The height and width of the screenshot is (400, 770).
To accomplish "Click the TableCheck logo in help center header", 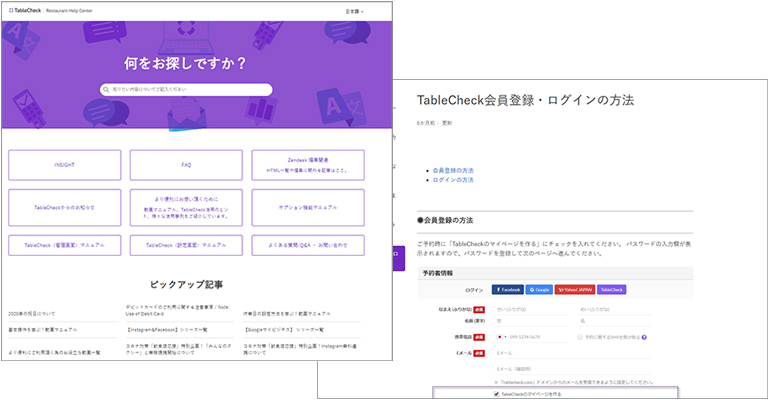I will (x=25, y=10).
